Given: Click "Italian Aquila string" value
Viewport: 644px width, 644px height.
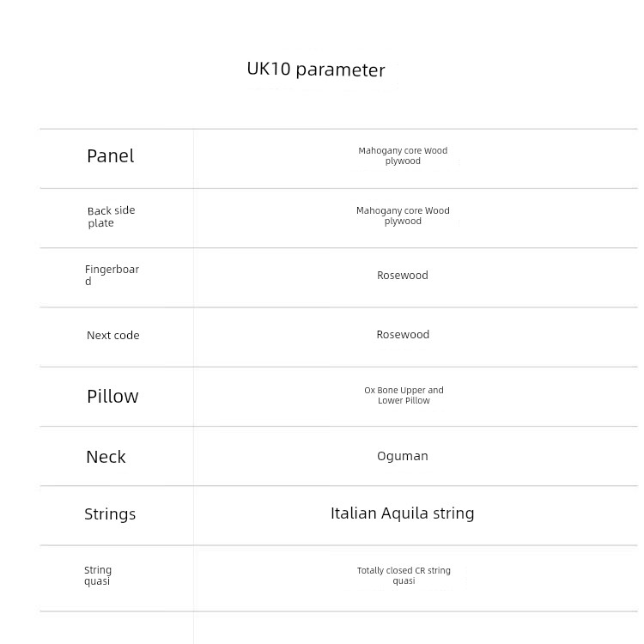Looking at the screenshot, I should [402, 513].
